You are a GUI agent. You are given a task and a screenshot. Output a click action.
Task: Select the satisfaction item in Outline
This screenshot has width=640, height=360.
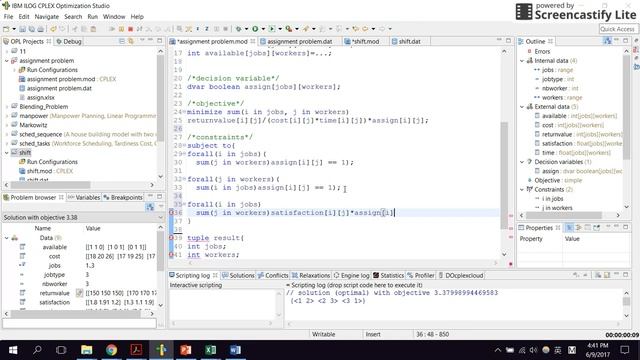point(578,143)
